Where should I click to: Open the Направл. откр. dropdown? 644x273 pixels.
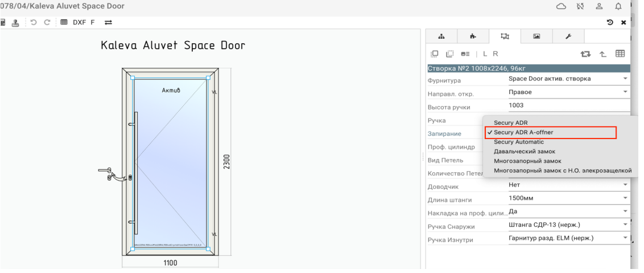[x=568, y=92]
